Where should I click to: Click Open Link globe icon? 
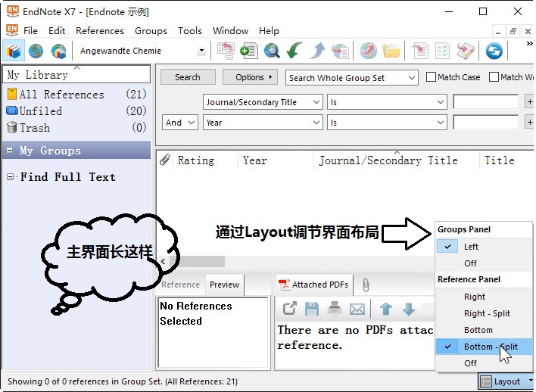click(x=369, y=51)
